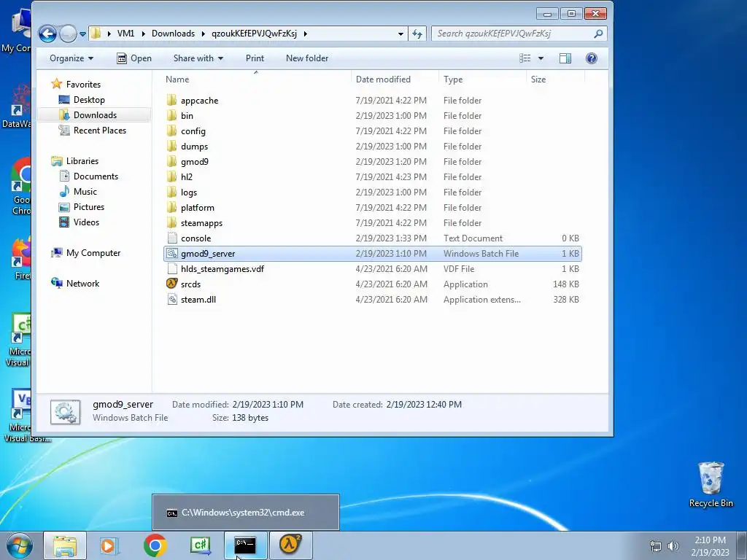Click Open in the toolbar

(x=134, y=58)
